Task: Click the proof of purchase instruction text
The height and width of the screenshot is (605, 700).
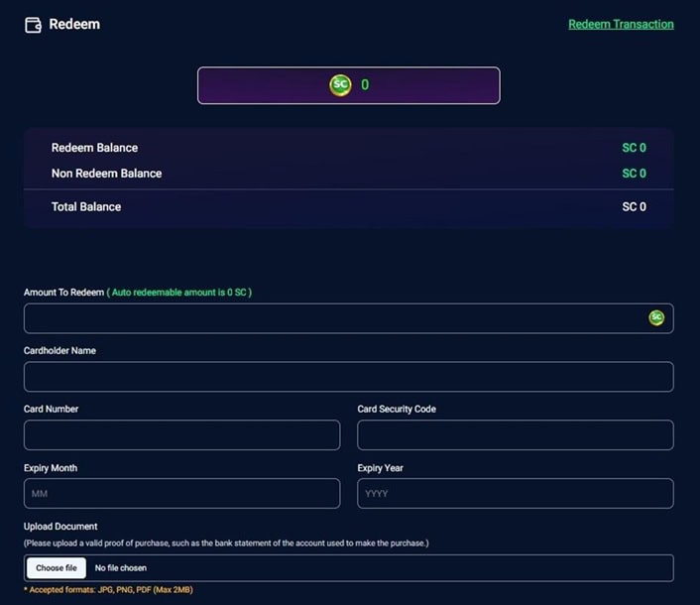Action: [x=226, y=544]
